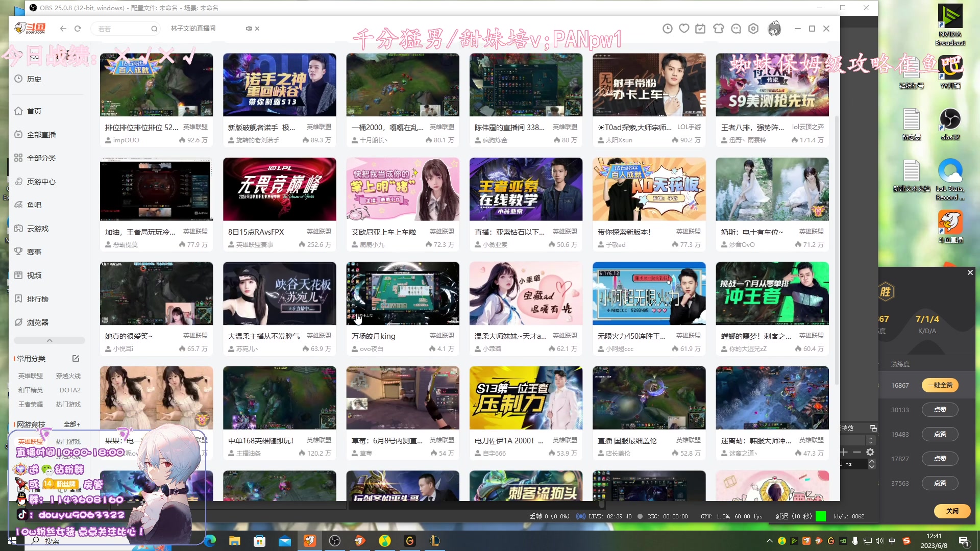The height and width of the screenshot is (551, 980).
Task: Open the watch history clock icon
Action: point(667,29)
